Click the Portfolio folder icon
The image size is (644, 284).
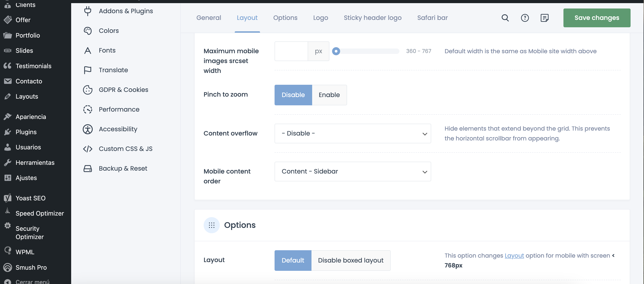(x=8, y=35)
